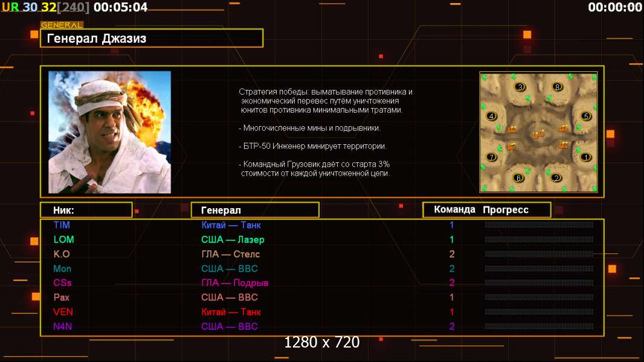Click Pax's general 'США — ВВС'
The width and height of the screenshot is (644, 362).
tap(230, 297)
